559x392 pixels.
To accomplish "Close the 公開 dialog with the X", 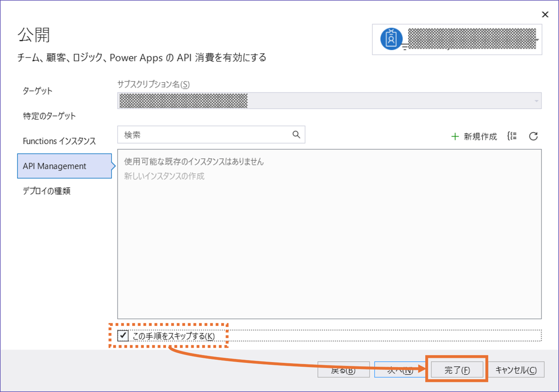I will (545, 14).
